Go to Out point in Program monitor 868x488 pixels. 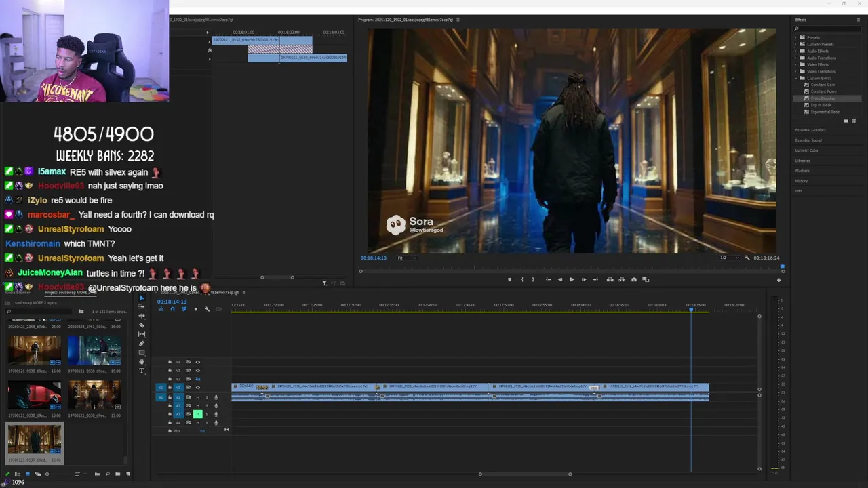tap(595, 279)
